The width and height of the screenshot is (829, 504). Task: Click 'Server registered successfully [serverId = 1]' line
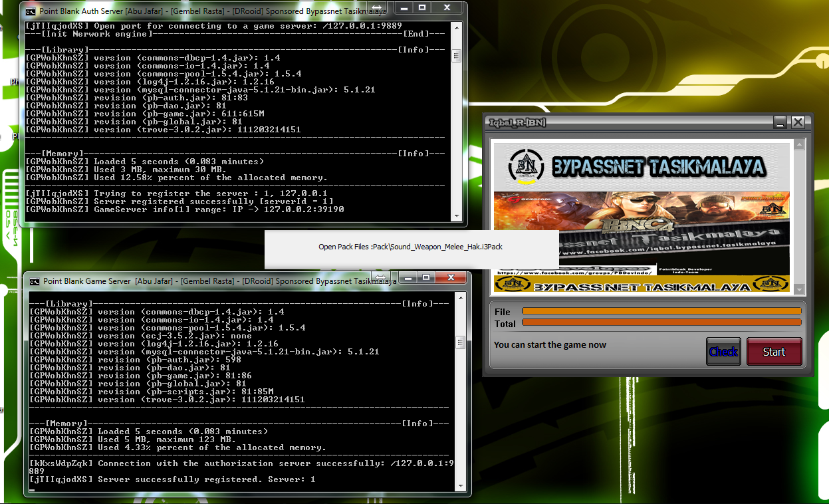pyautogui.click(x=179, y=201)
